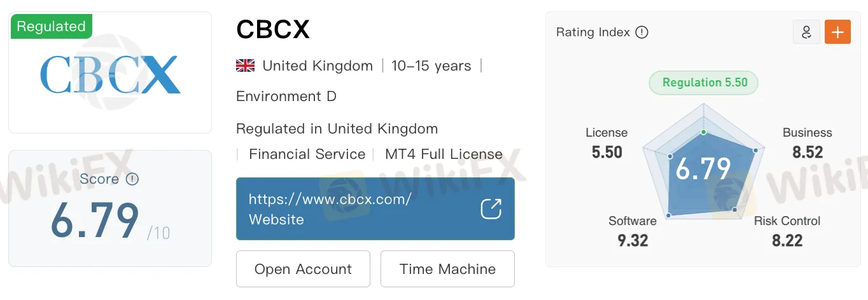Click the 6.79 radar chart center

[x=703, y=168]
